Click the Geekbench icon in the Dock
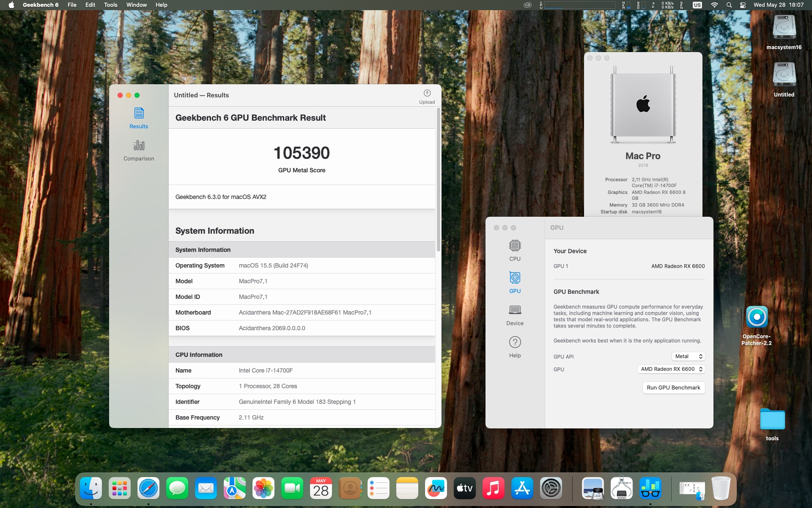812x508 pixels. click(x=650, y=488)
